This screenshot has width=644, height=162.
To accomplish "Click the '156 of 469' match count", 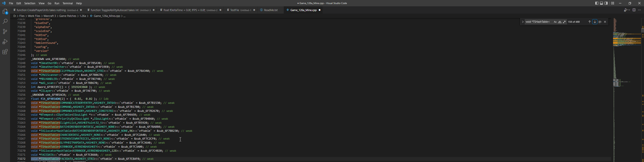I will point(574,22).
